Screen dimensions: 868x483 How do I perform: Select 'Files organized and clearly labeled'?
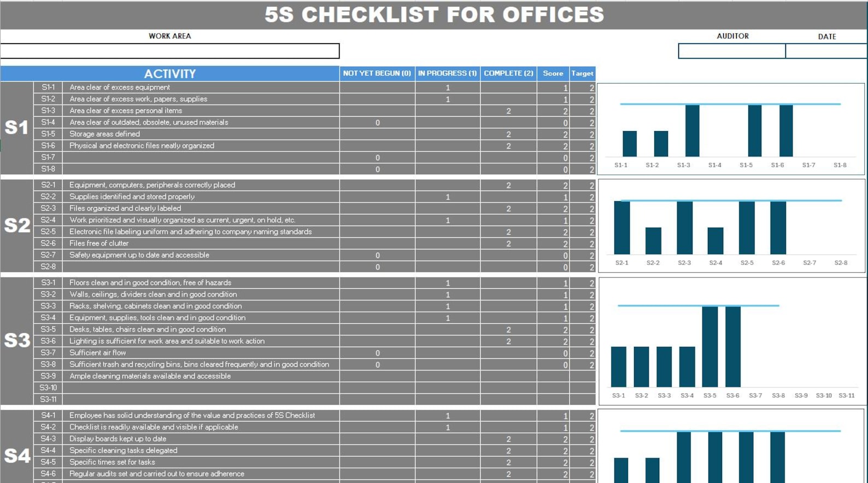(x=201, y=208)
